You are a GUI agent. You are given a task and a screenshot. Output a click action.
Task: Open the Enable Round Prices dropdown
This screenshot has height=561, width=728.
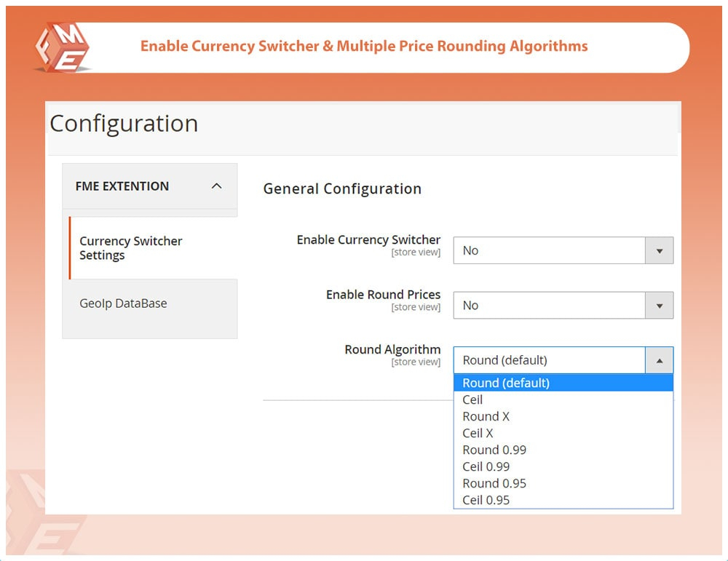[x=550, y=306]
